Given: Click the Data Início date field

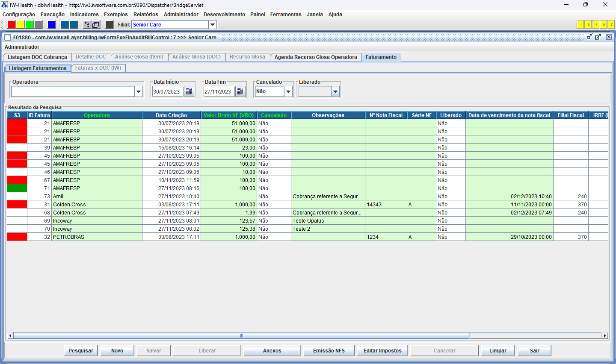Looking at the screenshot, I should tap(168, 91).
